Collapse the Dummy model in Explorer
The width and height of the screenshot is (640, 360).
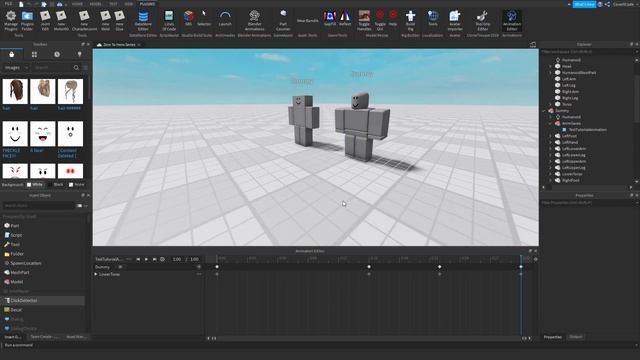click(x=544, y=111)
